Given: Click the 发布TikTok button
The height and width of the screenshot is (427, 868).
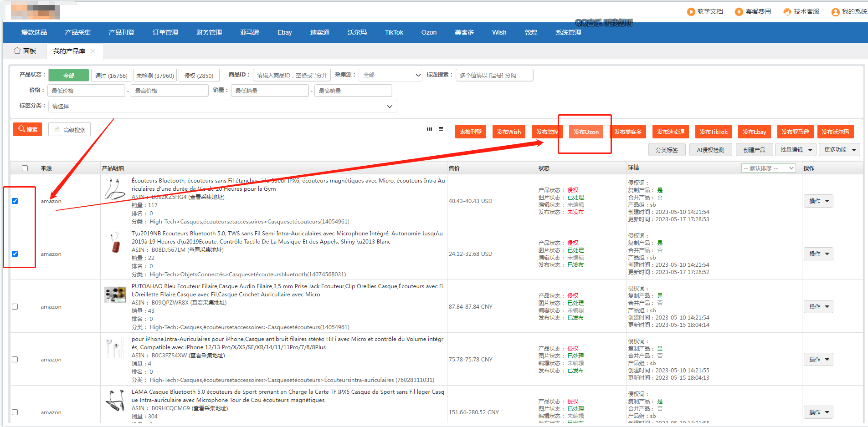Looking at the screenshot, I should coord(714,132).
